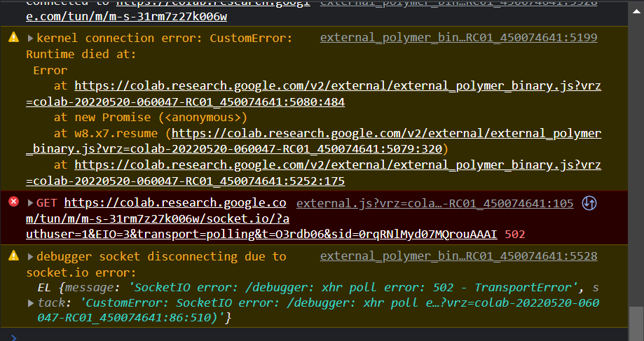Select the 'SocketIO error: /debugger: xhr poll error' message
The image size is (644, 341).
[x=353, y=288]
